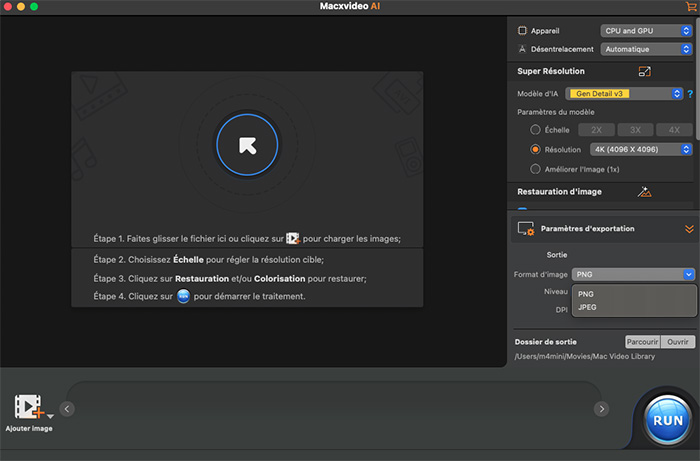Screen dimensions: 700x461
Task: Click the right arrow of image strip
Action: [x=601, y=409]
